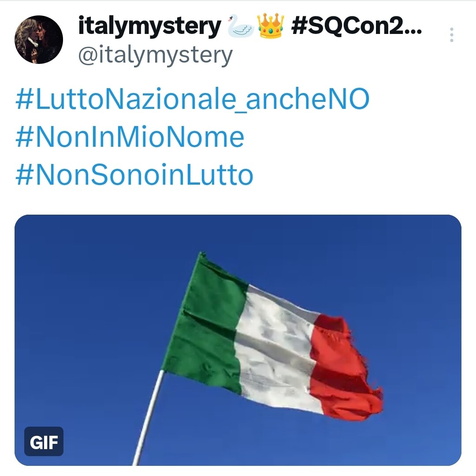
Task: Click the swan emoji in display name
Action: (x=241, y=26)
